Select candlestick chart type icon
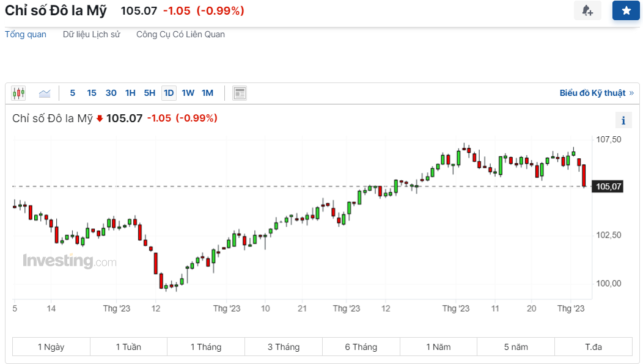Screen dimensions: 643x364 18,93
